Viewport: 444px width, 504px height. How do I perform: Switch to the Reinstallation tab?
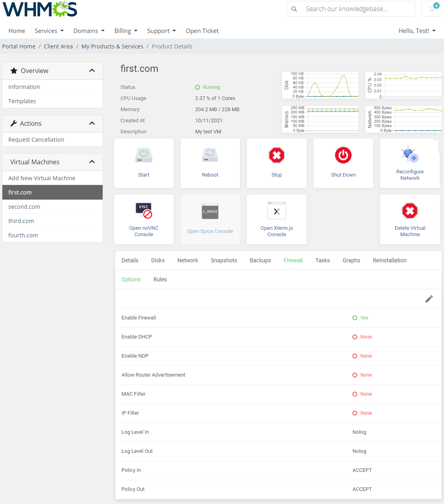[x=390, y=260]
